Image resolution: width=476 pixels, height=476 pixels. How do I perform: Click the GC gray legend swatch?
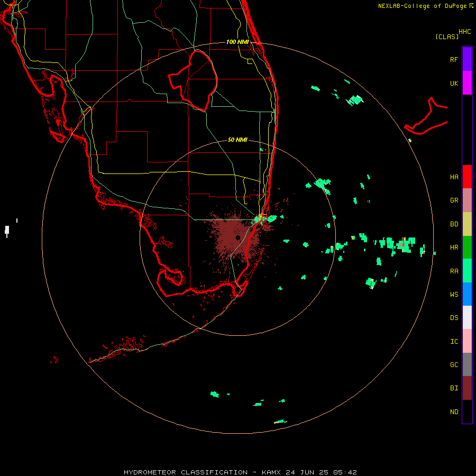point(467,364)
